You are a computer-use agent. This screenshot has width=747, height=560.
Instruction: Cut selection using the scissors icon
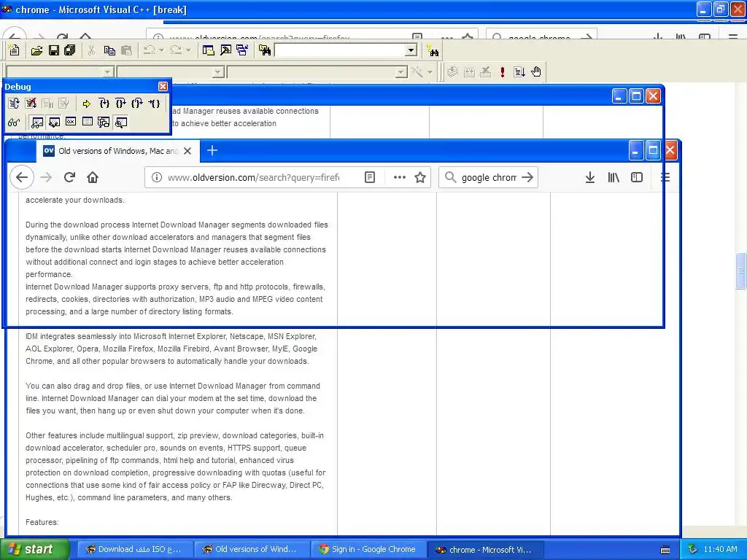pyautogui.click(x=91, y=50)
